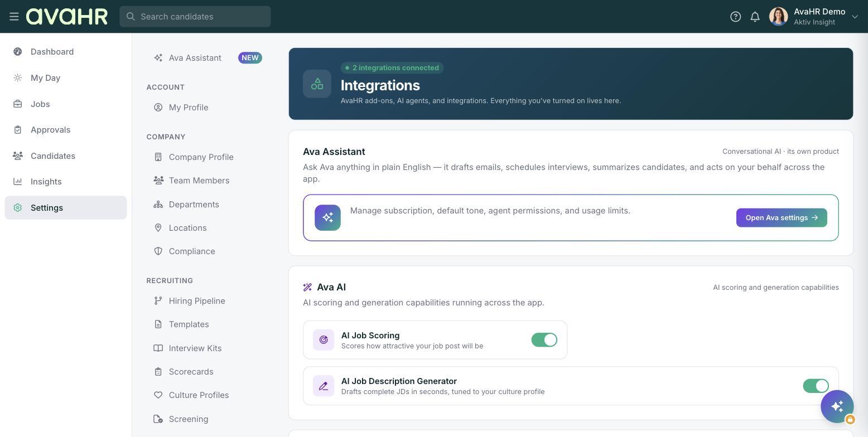Click the AI Job Description Generator pen icon

[x=324, y=386]
